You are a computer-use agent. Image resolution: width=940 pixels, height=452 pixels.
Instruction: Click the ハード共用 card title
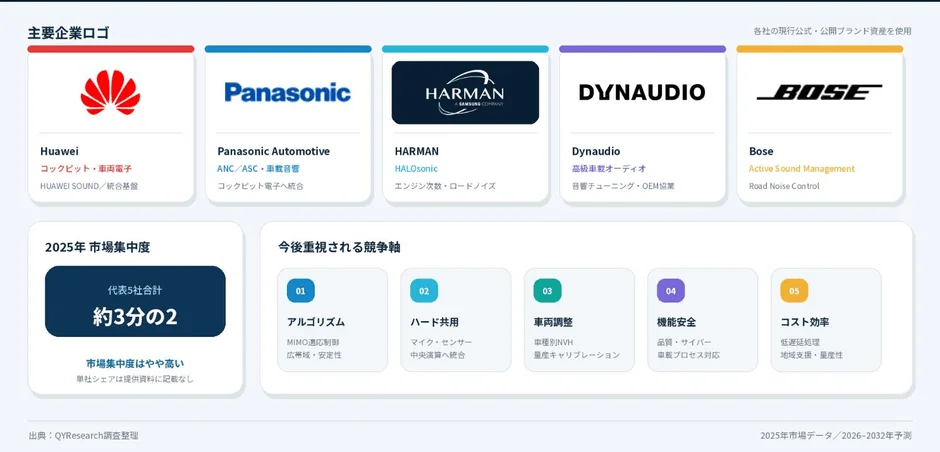435,322
